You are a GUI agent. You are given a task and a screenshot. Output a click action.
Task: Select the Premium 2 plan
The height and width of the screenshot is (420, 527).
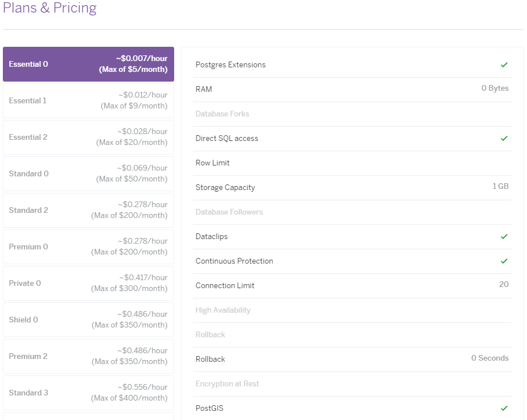coord(88,356)
